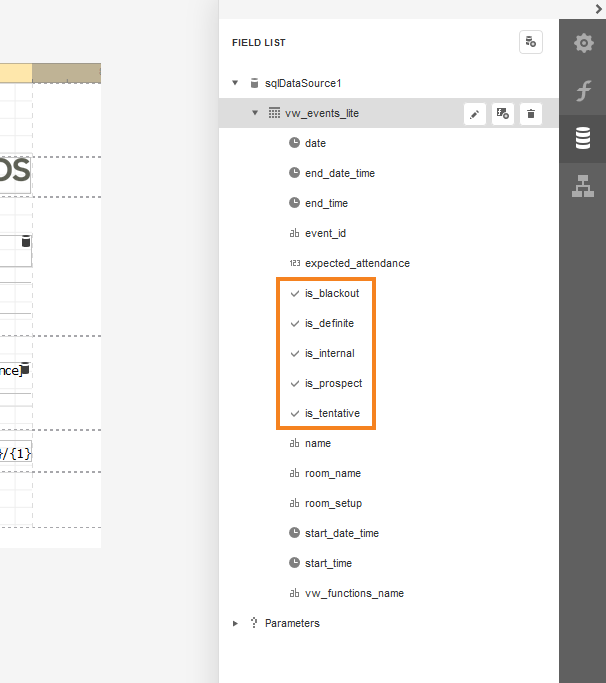Select the end_time field
This screenshot has height=683, width=606.
pos(326,203)
